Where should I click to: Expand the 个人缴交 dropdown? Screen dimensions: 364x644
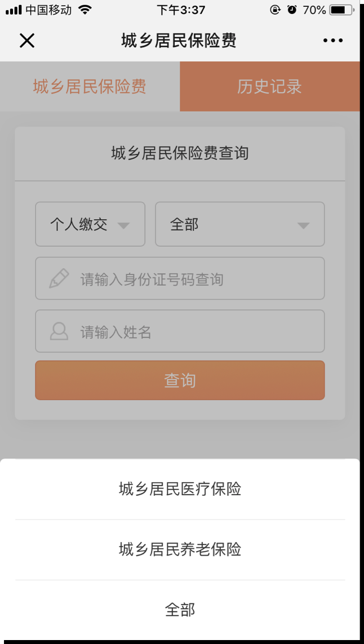click(x=90, y=224)
